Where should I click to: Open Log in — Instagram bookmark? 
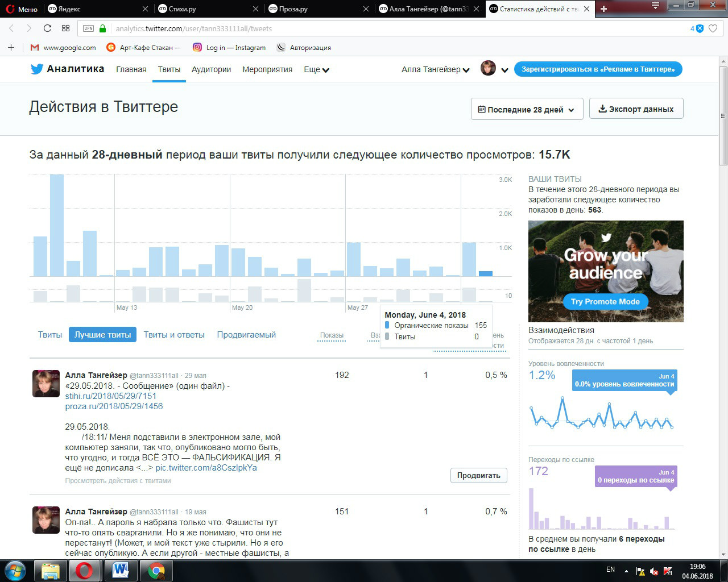229,48
